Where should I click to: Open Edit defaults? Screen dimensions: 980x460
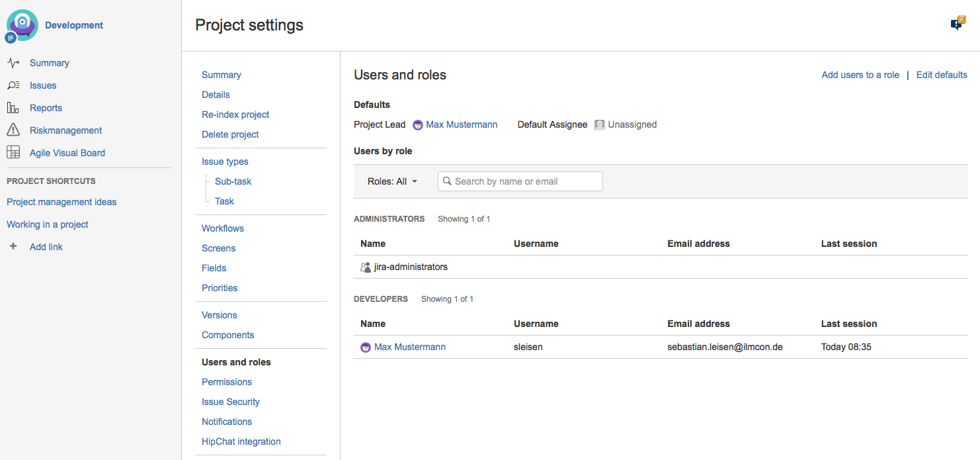point(942,75)
